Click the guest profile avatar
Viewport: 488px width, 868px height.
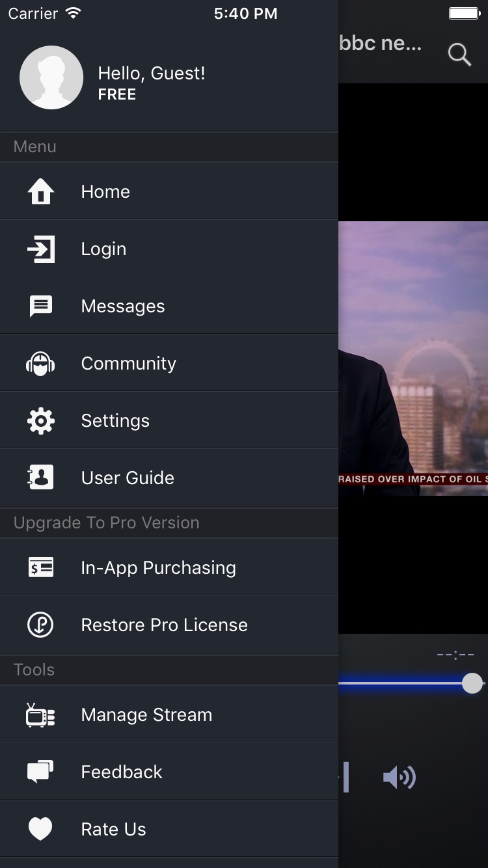[51, 77]
